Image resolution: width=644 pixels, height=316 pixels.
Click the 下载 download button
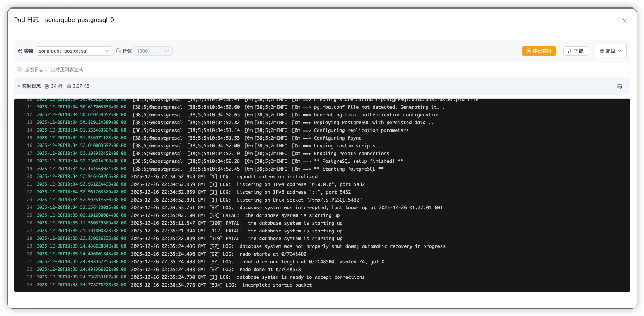575,51
